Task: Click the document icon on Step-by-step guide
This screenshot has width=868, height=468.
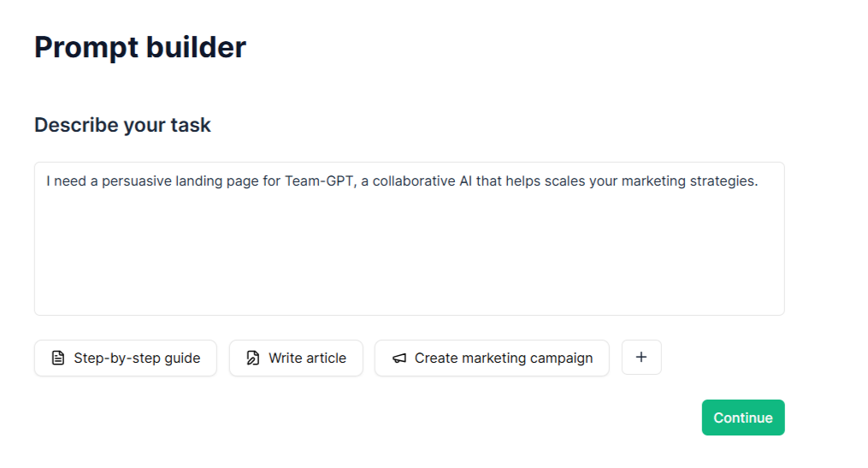Action: 58,358
